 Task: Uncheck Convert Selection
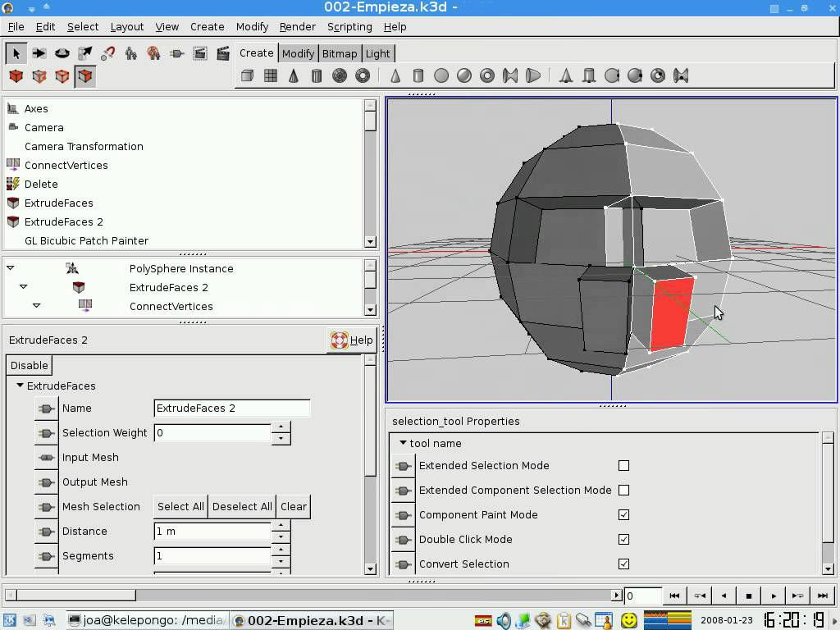pyautogui.click(x=623, y=564)
